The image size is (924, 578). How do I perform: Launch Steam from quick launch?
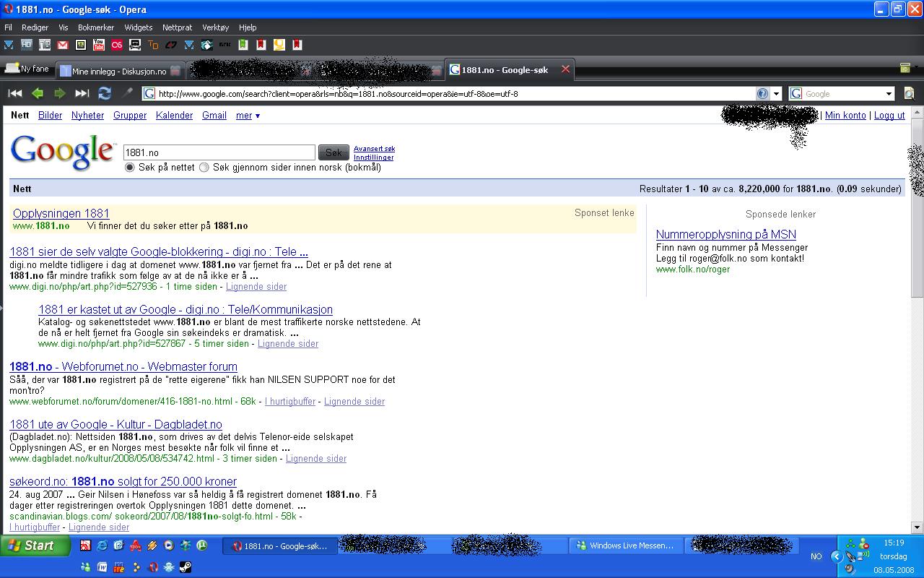tap(185, 567)
